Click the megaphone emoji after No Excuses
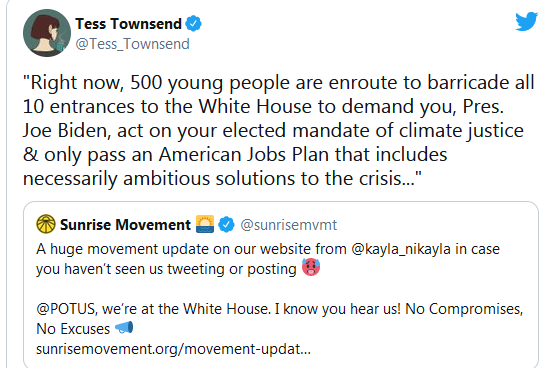 coord(124,328)
